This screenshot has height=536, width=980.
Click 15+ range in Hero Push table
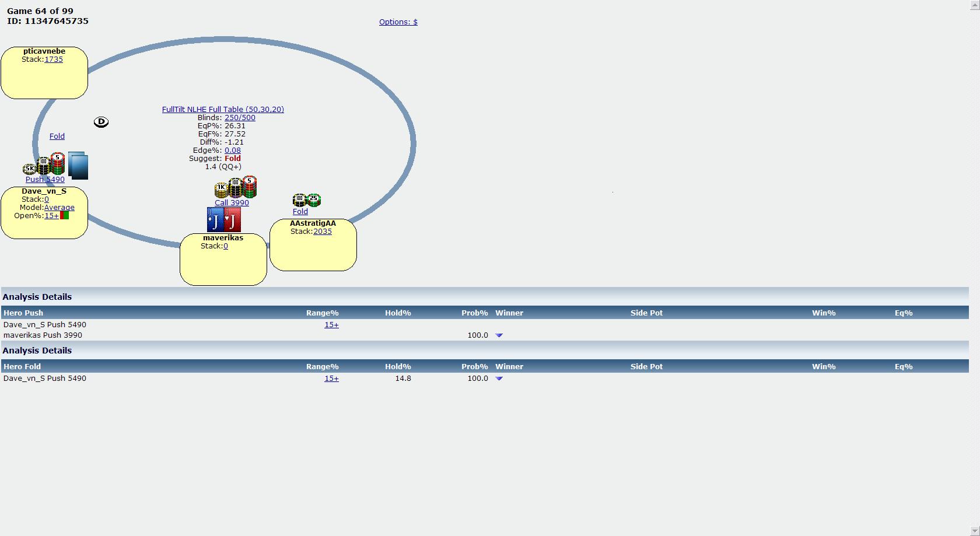(x=331, y=325)
